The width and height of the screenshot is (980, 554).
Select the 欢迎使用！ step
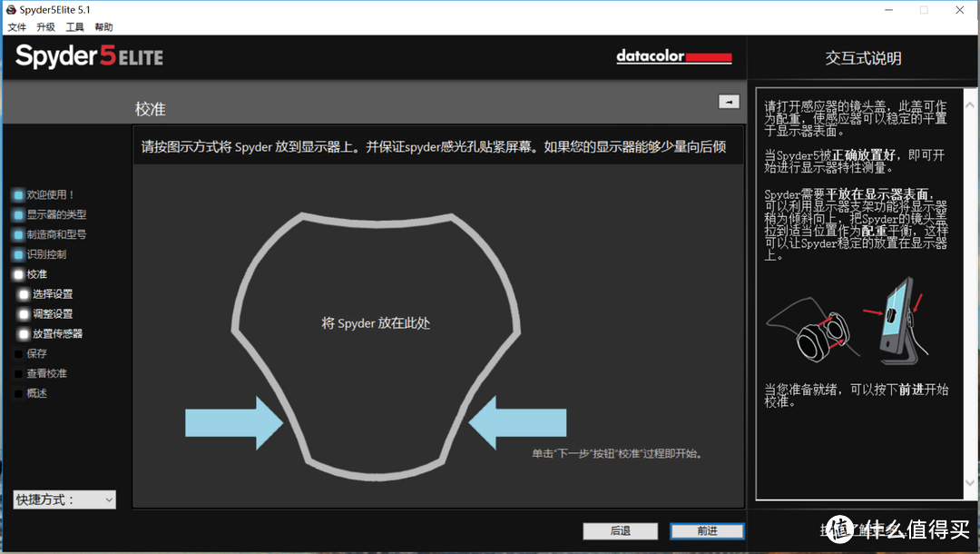44,195
